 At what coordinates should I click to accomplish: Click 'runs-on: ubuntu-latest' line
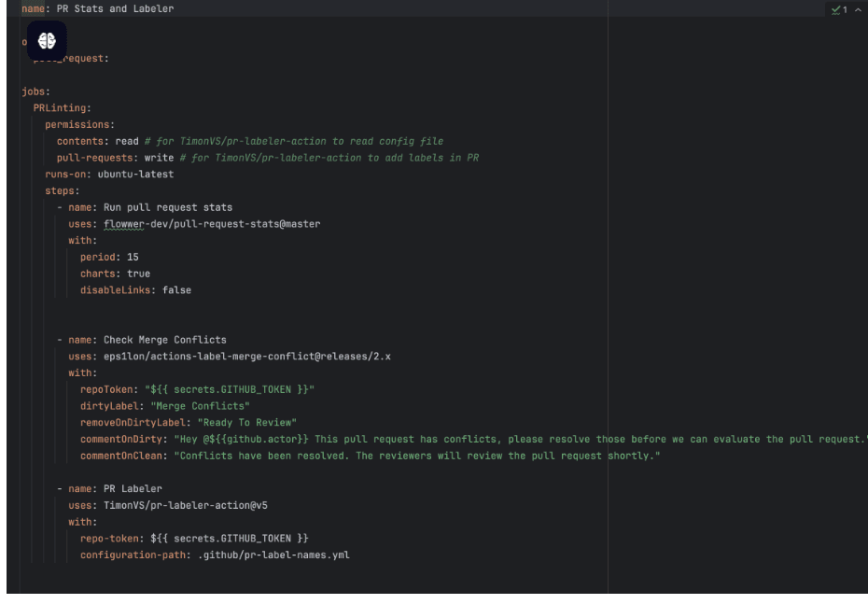109,175
